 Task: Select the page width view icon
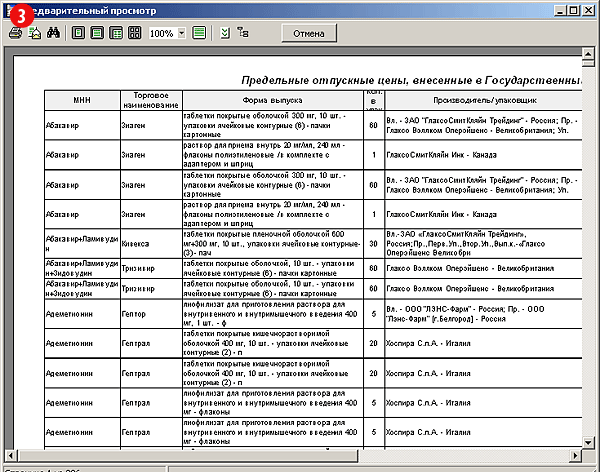tap(97, 33)
